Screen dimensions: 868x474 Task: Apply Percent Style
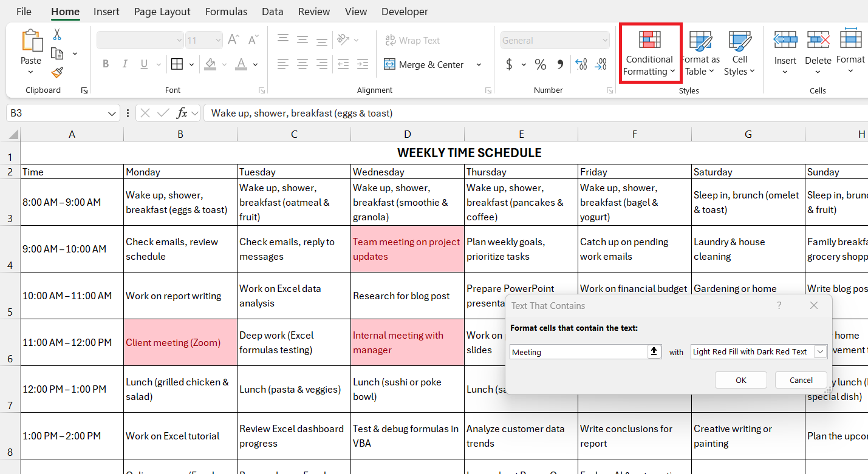(x=540, y=64)
